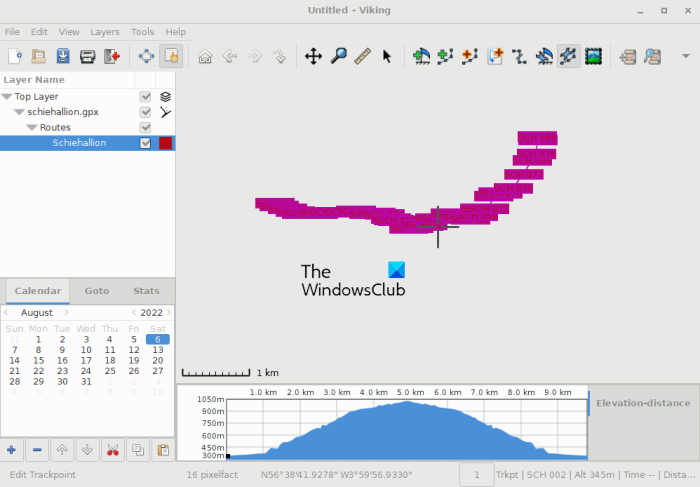This screenshot has width=700, height=487.
Task: Select August 6 in the calendar
Action: pos(158,339)
